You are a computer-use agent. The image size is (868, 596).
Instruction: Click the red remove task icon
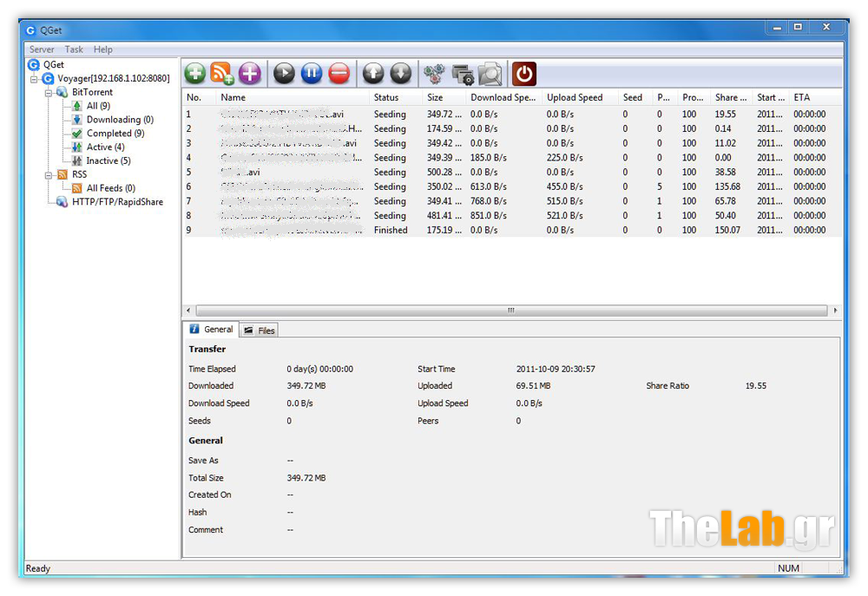click(x=339, y=74)
